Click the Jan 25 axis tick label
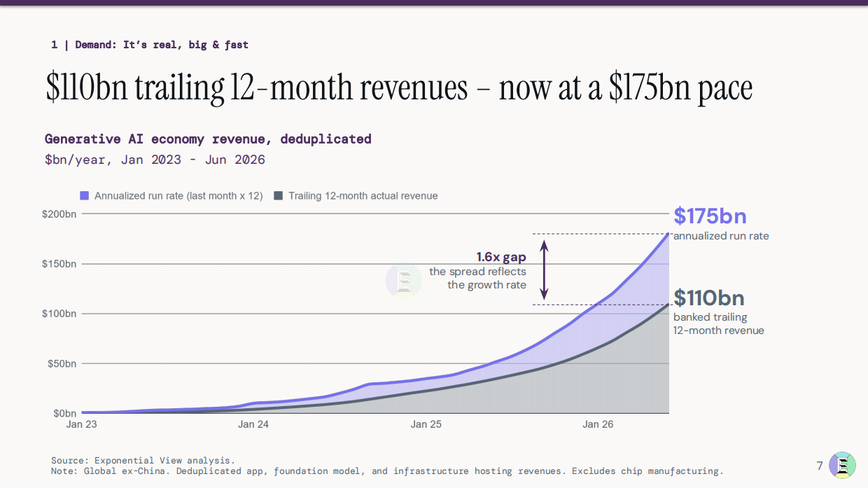Image resolution: width=868 pixels, height=488 pixels. coord(426,424)
